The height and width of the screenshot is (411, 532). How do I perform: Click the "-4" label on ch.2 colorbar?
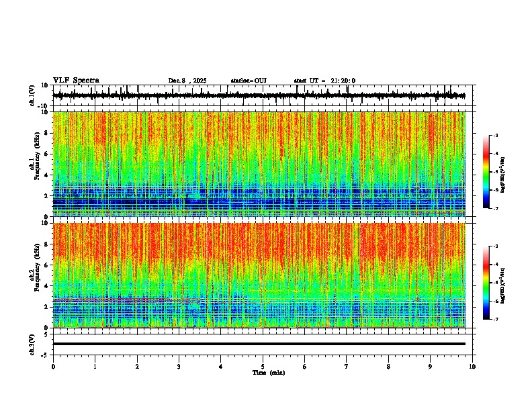click(495, 265)
